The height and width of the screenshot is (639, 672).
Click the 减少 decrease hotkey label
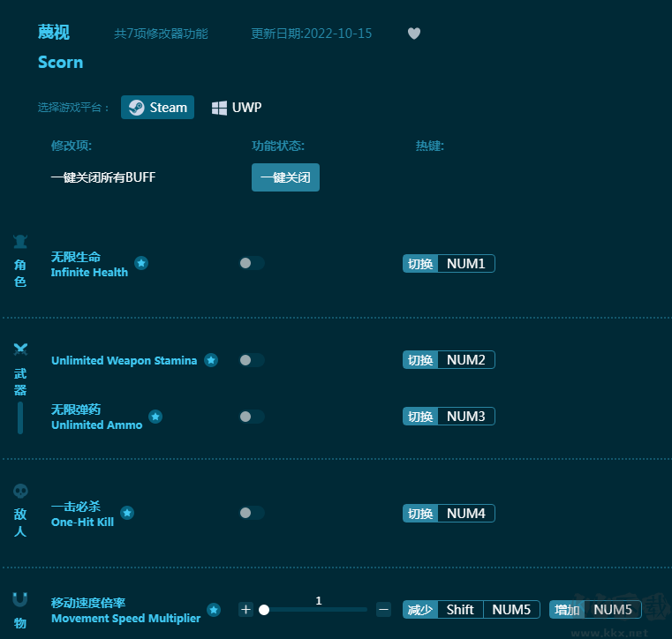click(420, 610)
